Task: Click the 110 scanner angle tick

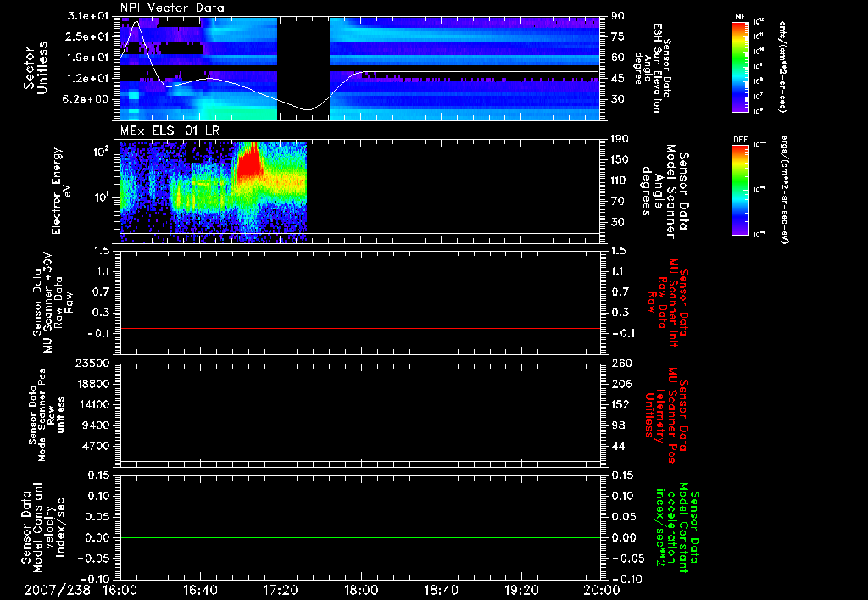Action: tap(620, 181)
